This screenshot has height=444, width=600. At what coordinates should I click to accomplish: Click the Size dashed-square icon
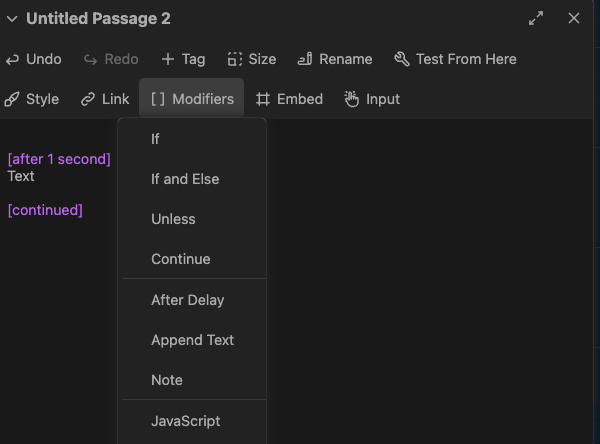tap(235, 60)
